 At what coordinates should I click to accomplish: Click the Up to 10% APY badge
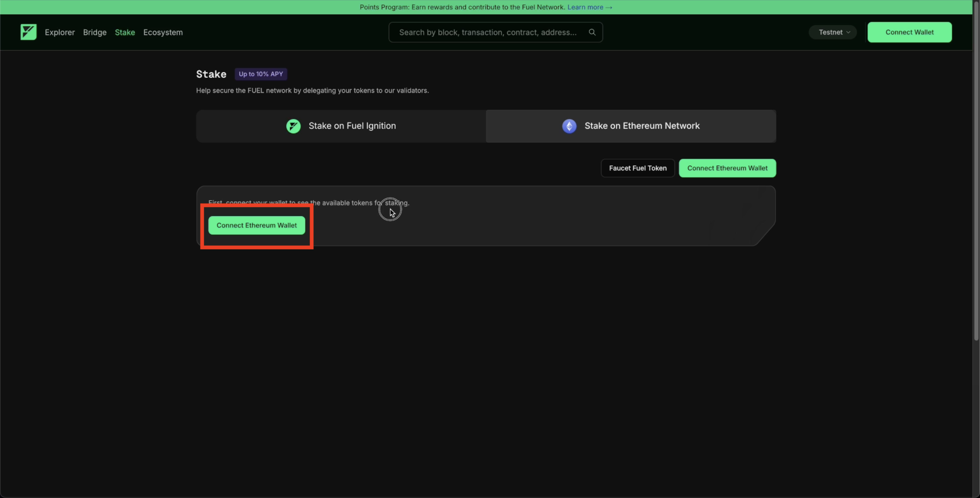261,74
